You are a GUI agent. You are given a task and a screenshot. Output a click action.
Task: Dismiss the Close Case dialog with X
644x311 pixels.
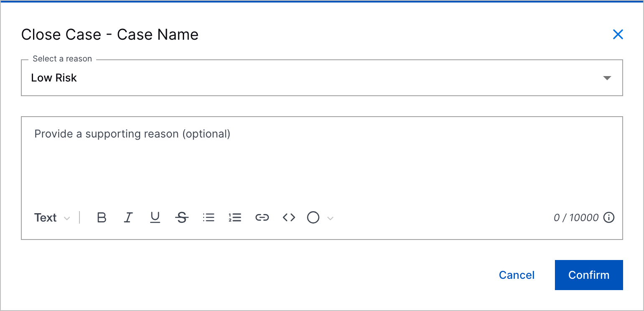tap(618, 34)
